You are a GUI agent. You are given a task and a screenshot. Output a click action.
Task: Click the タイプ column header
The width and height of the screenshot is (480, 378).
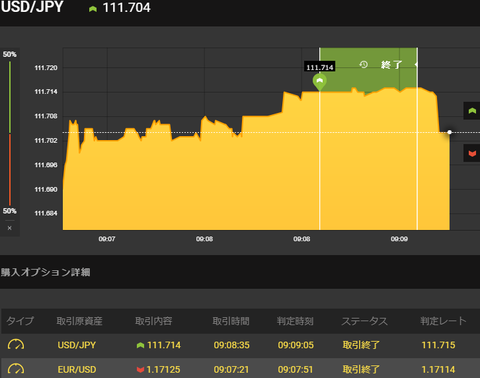(20, 321)
